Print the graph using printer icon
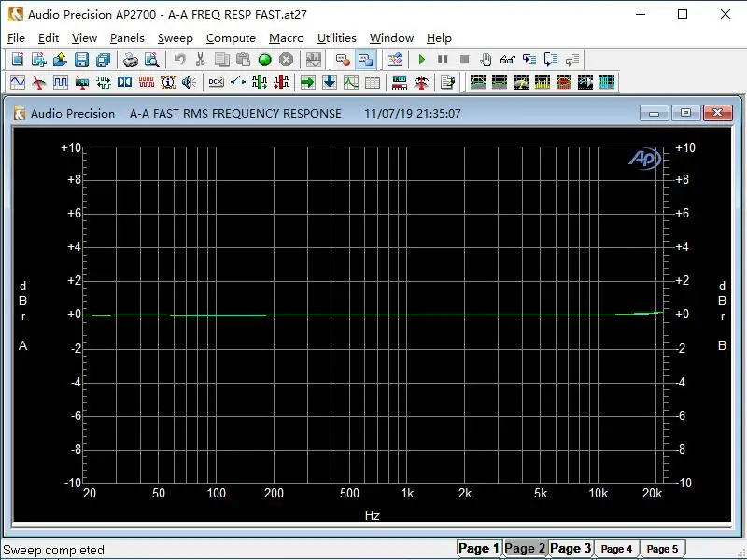 (x=131, y=60)
